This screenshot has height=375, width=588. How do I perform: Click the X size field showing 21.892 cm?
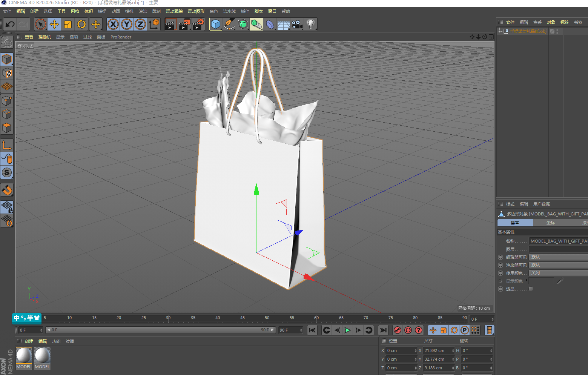tap(436, 350)
